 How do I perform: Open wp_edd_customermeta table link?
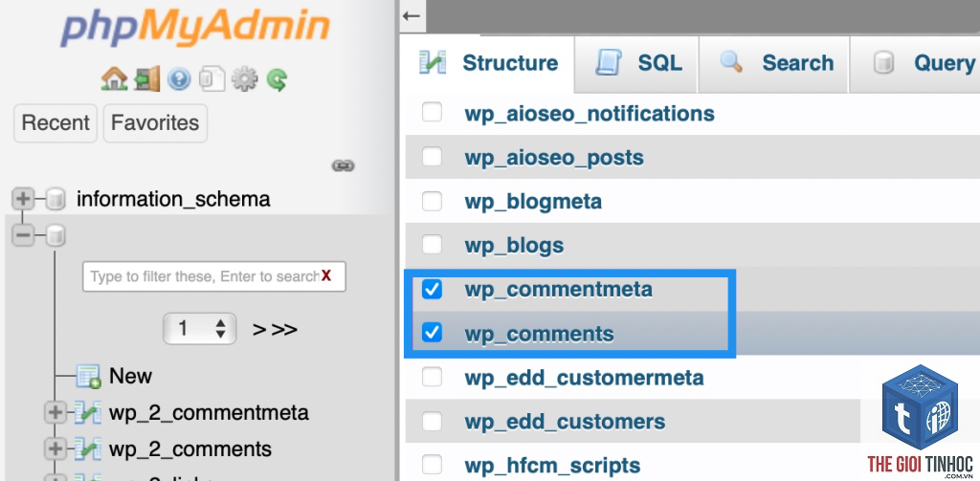pyautogui.click(x=584, y=378)
